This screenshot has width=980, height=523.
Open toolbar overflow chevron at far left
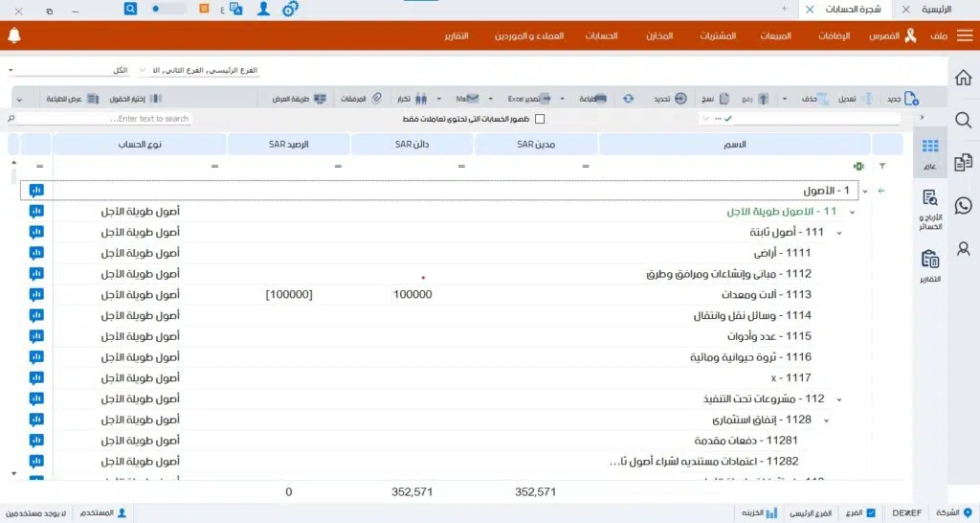coord(19,99)
